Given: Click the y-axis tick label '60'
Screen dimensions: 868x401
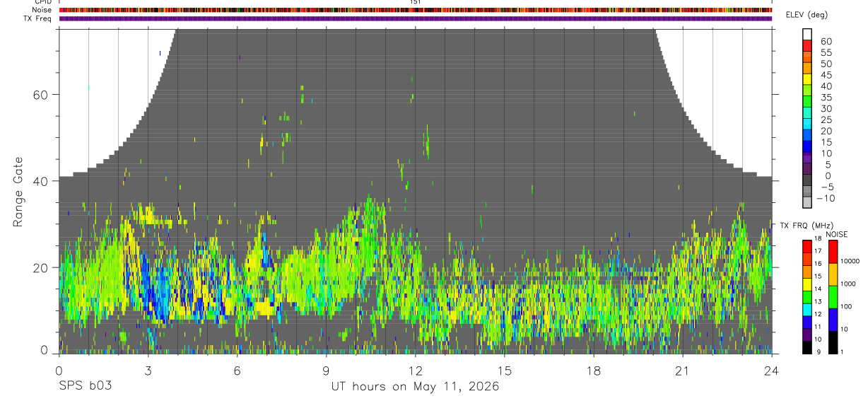Looking at the screenshot, I should (42, 94).
